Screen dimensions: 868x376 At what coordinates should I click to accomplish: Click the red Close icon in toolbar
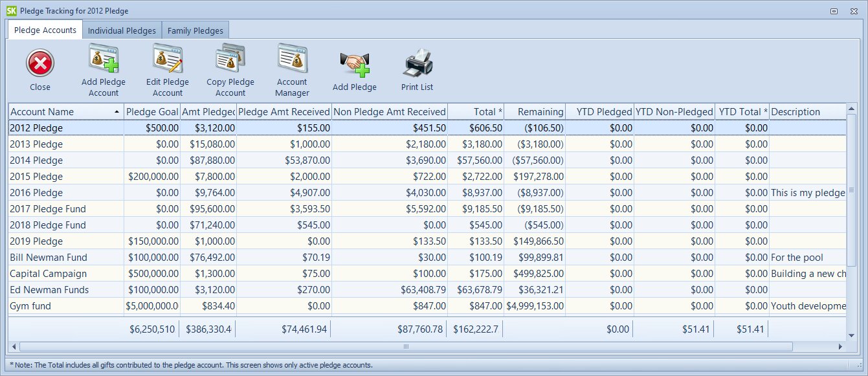(x=40, y=63)
